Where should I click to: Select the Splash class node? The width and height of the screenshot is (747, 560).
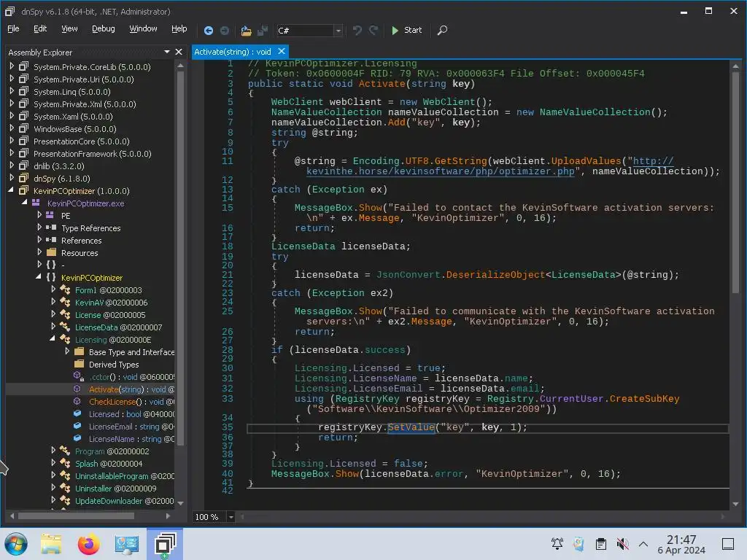click(x=109, y=463)
